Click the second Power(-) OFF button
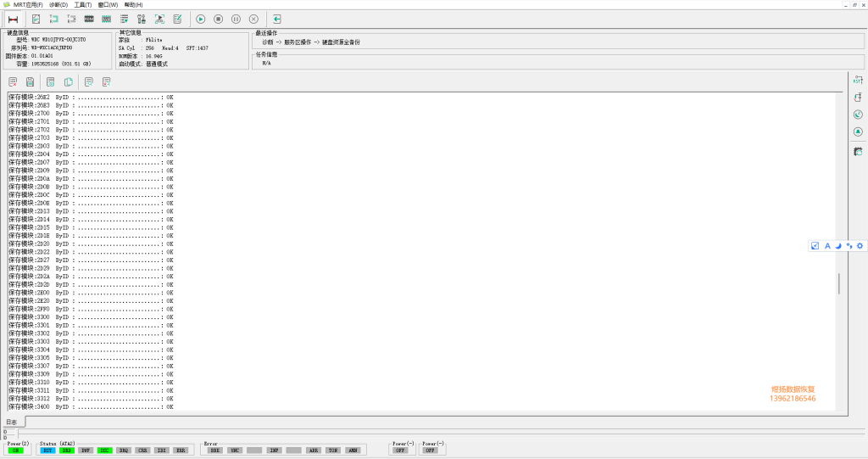This screenshot has height=459, width=868. (430, 451)
